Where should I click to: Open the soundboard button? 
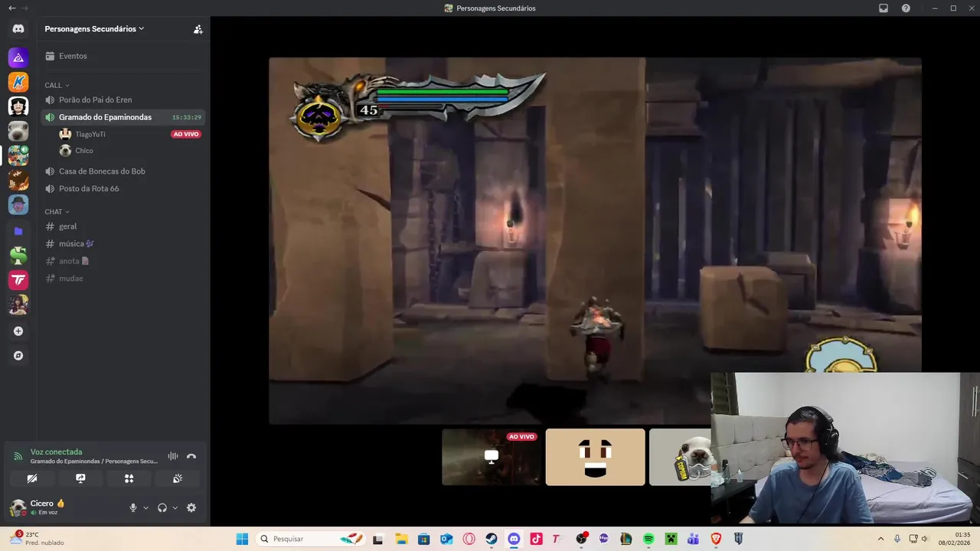click(x=178, y=478)
